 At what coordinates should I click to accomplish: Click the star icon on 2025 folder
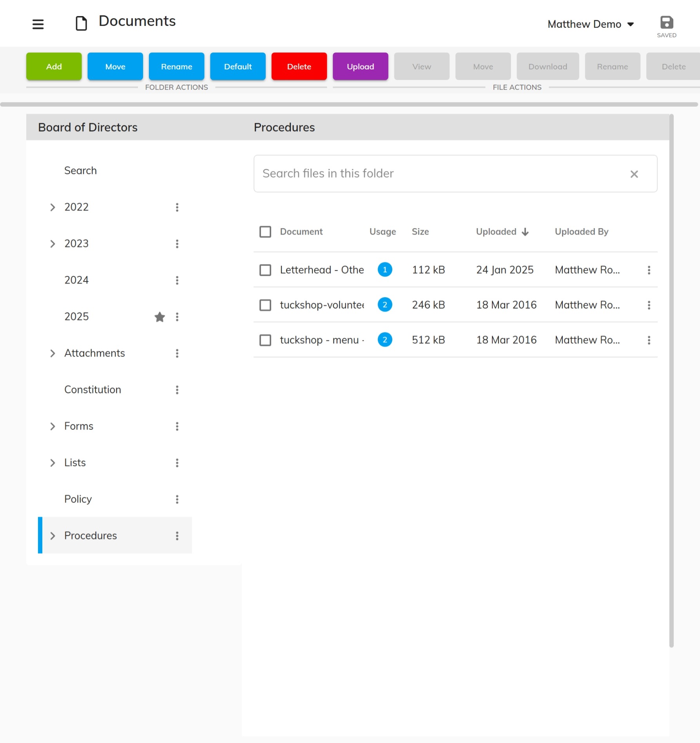point(160,317)
